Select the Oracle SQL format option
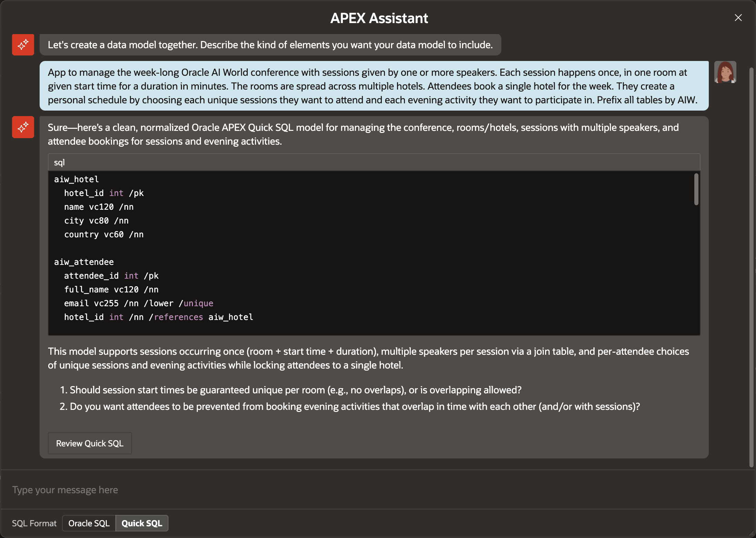The height and width of the screenshot is (538, 756). (x=89, y=523)
